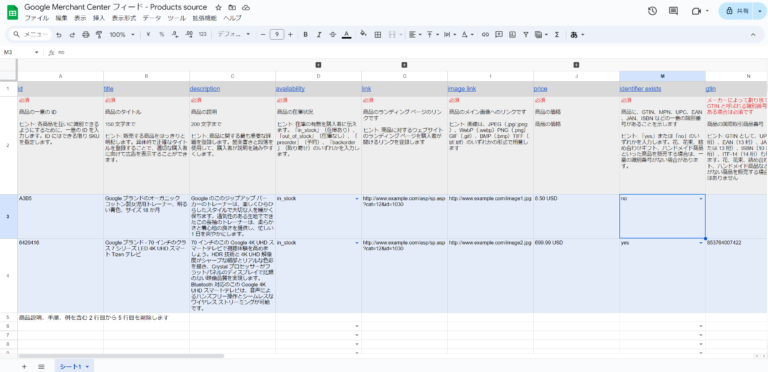This screenshot has height=372, width=768.
Task: Redo the last action
Action: point(72,35)
